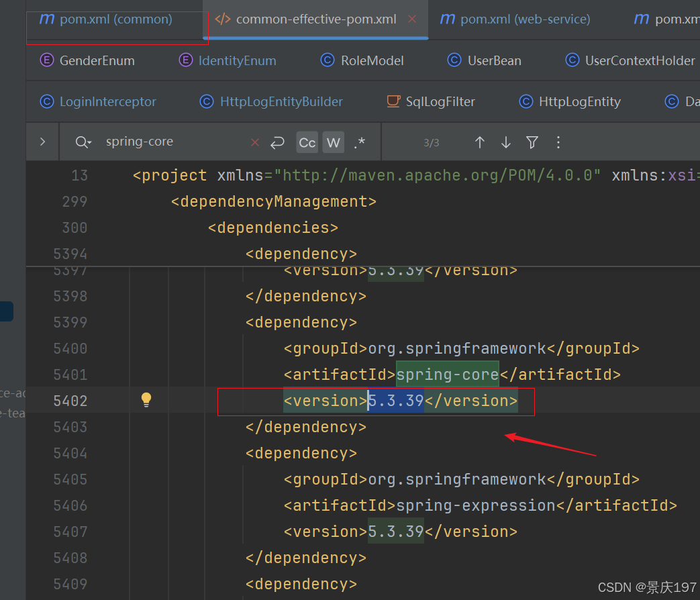Screen dimensions: 700x600
Task: Click the interface icon next to SqlLogFilter
Action: [392, 101]
